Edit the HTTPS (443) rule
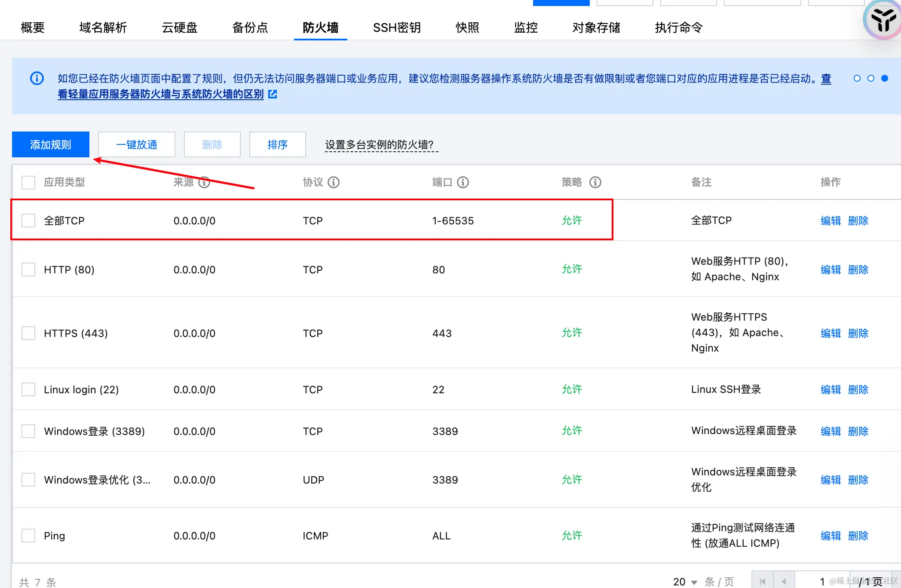 click(831, 333)
